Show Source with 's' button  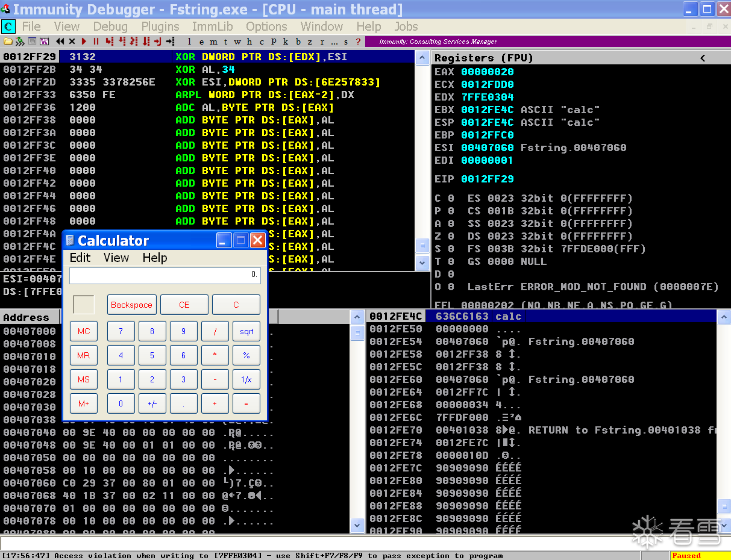click(x=346, y=42)
